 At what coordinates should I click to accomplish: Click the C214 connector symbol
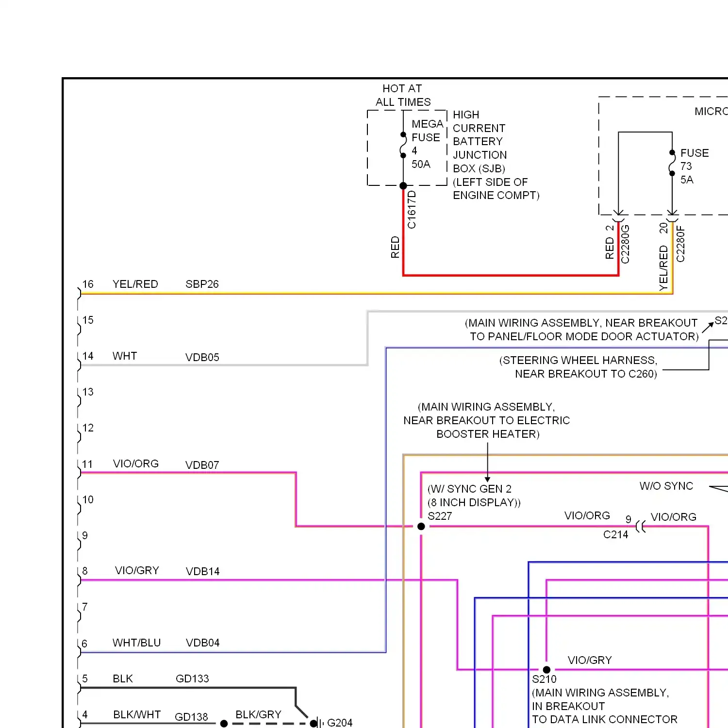click(641, 527)
